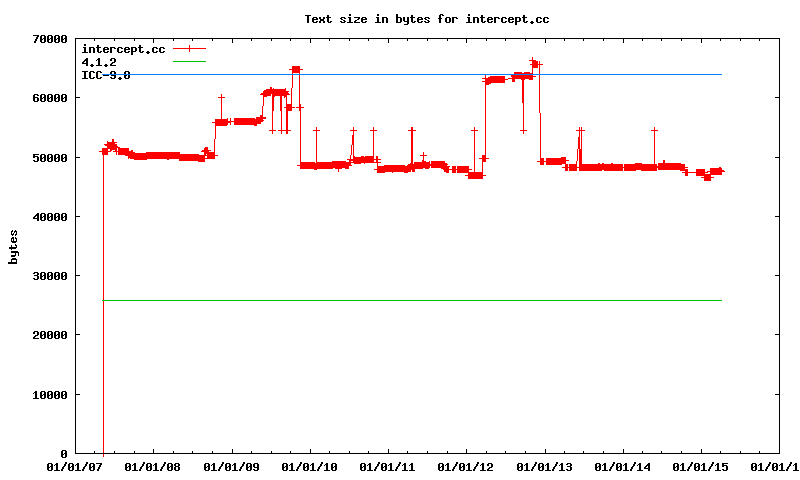Select the 01/01/15 x-axis date label

coord(702,466)
